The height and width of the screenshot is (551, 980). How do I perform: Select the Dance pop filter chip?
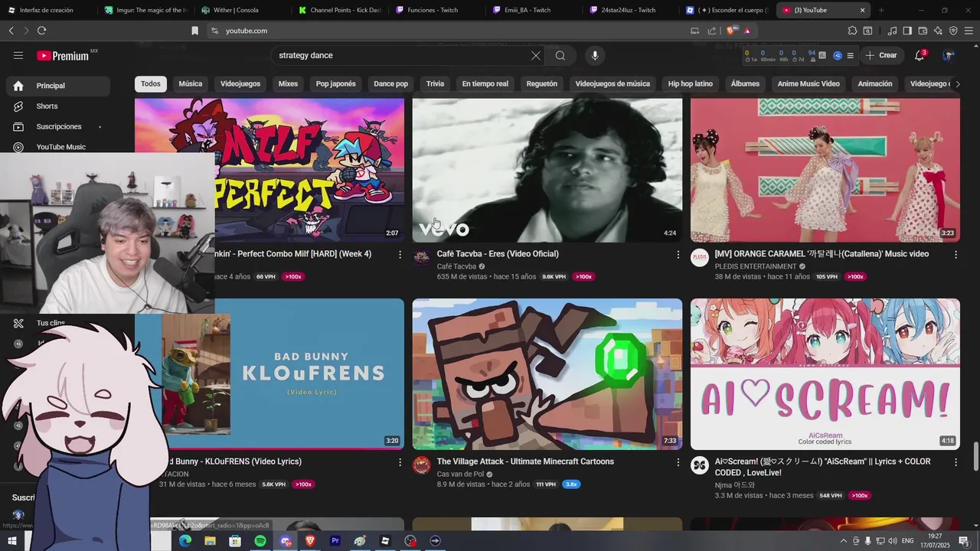pos(391,83)
